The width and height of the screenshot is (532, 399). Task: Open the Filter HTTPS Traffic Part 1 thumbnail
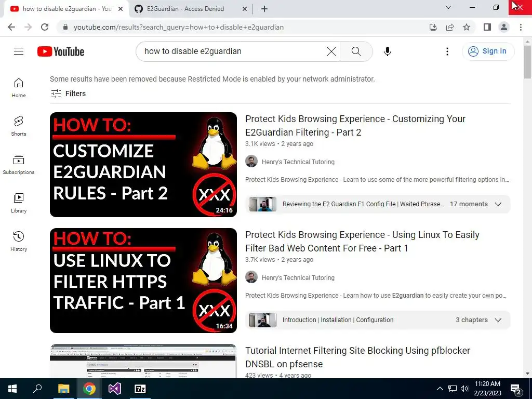(x=143, y=280)
